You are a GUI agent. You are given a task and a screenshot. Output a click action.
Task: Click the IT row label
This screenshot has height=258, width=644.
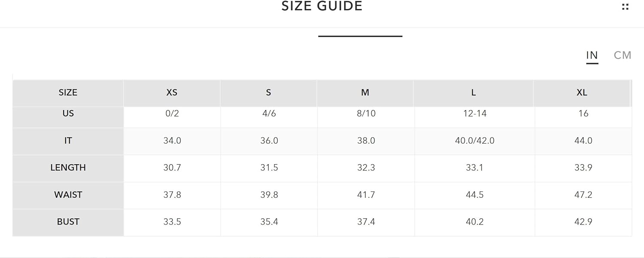(x=68, y=141)
